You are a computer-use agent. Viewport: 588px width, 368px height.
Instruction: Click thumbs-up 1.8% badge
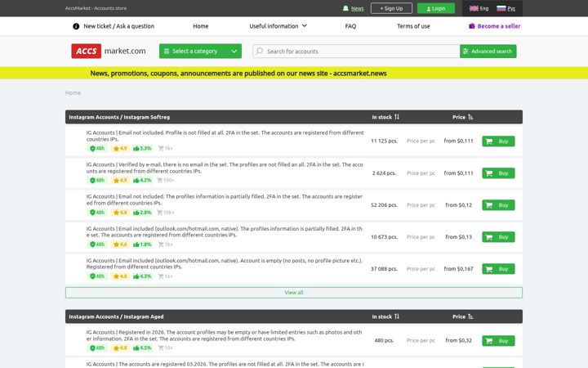coord(142,245)
